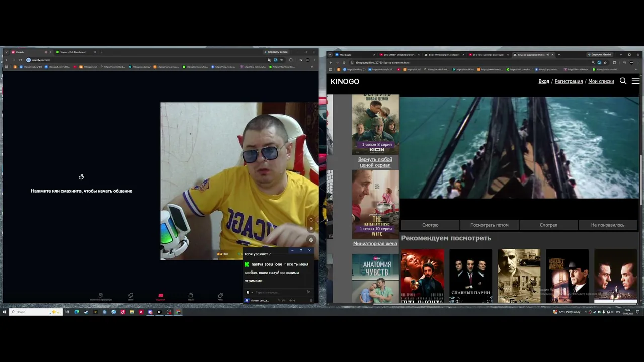The height and width of the screenshot is (362, 644).
Task: Launch Microsoft Edge from the taskbar
Action: pyautogui.click(x=76, y=312)
